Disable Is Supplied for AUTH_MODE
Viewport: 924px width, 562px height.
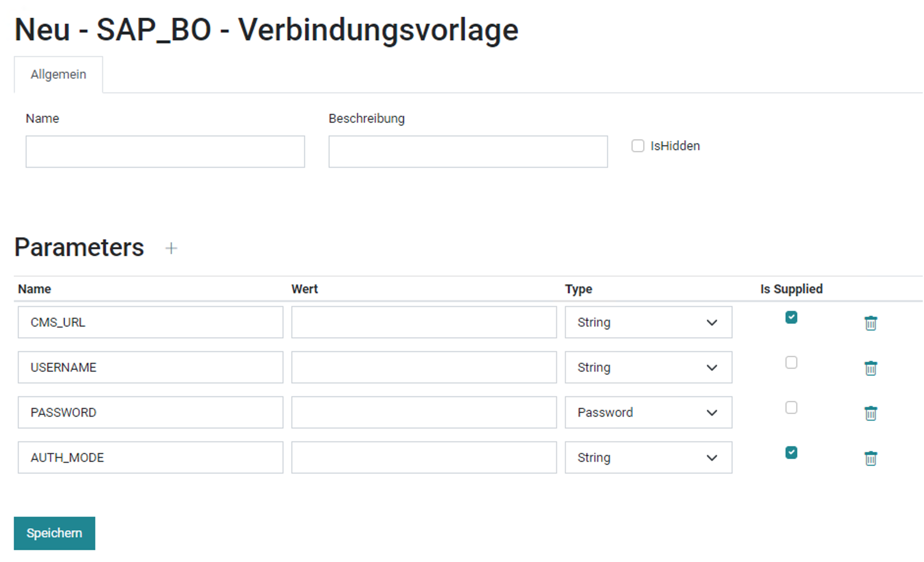tap(791, 453)
